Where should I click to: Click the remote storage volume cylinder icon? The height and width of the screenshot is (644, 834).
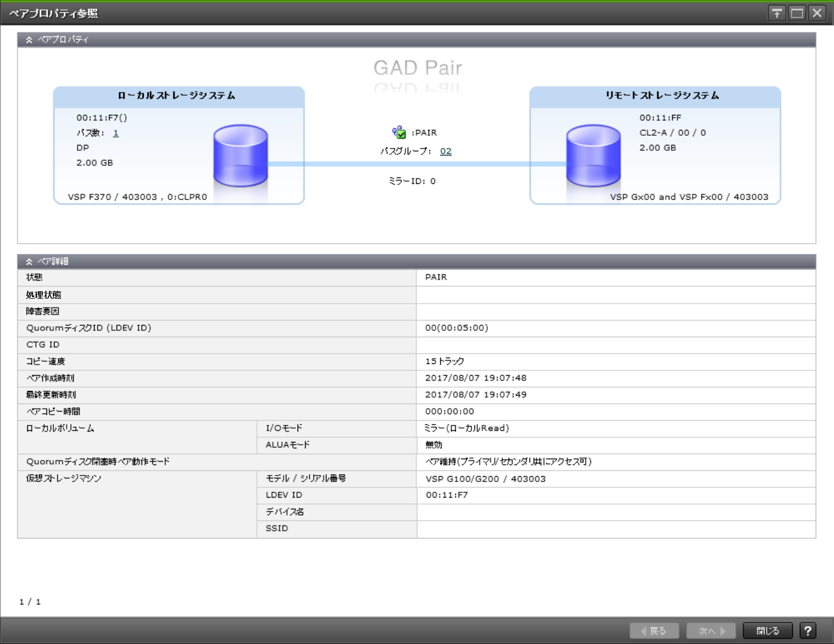click(x=593, y=156)
